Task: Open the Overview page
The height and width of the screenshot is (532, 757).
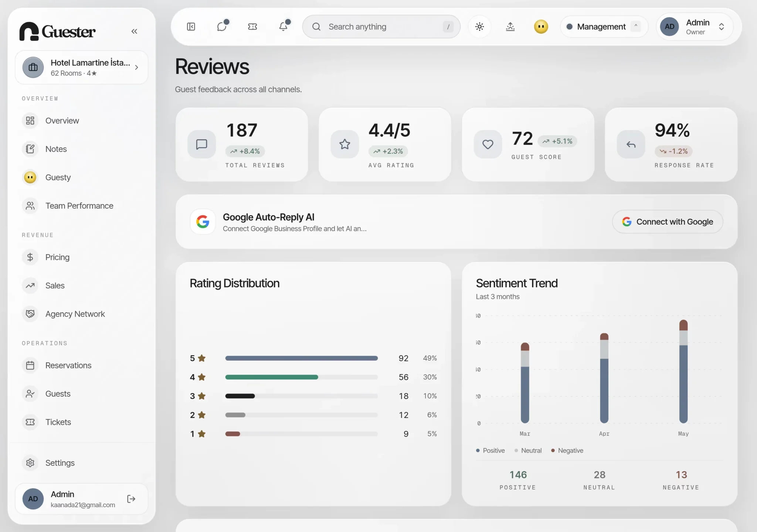Action: [x=81, y=121]
